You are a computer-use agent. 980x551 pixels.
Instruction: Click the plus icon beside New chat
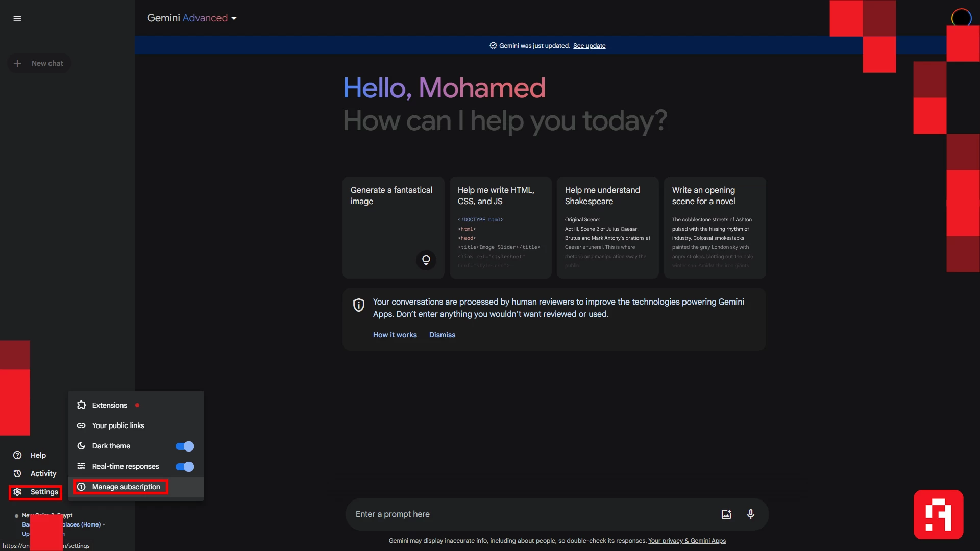[17, 63]
